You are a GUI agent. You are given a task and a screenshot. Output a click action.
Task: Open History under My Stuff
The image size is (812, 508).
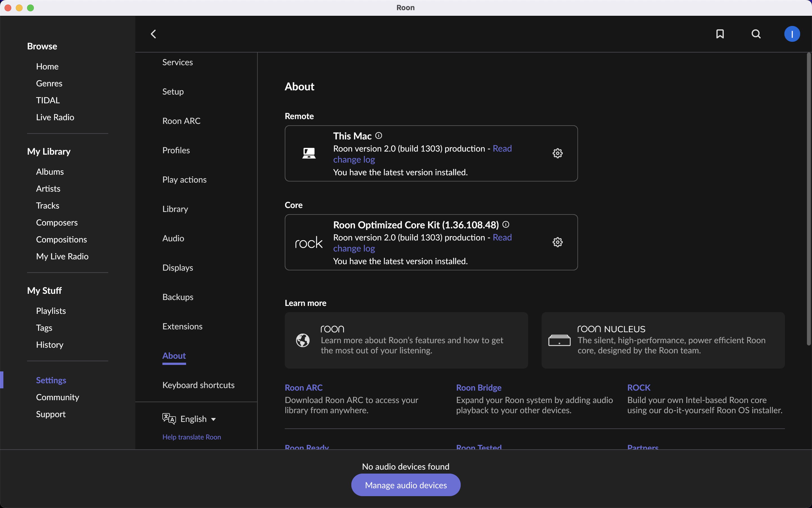50,345
